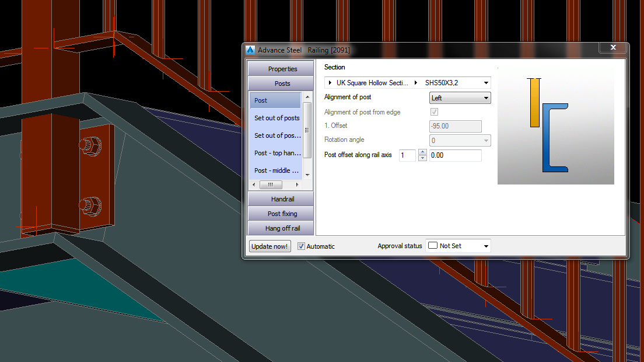Click the horizontal scrollbar thumb
Viewport: 644px width, 362px height.
pyautogui.click(x=271, y=185)
